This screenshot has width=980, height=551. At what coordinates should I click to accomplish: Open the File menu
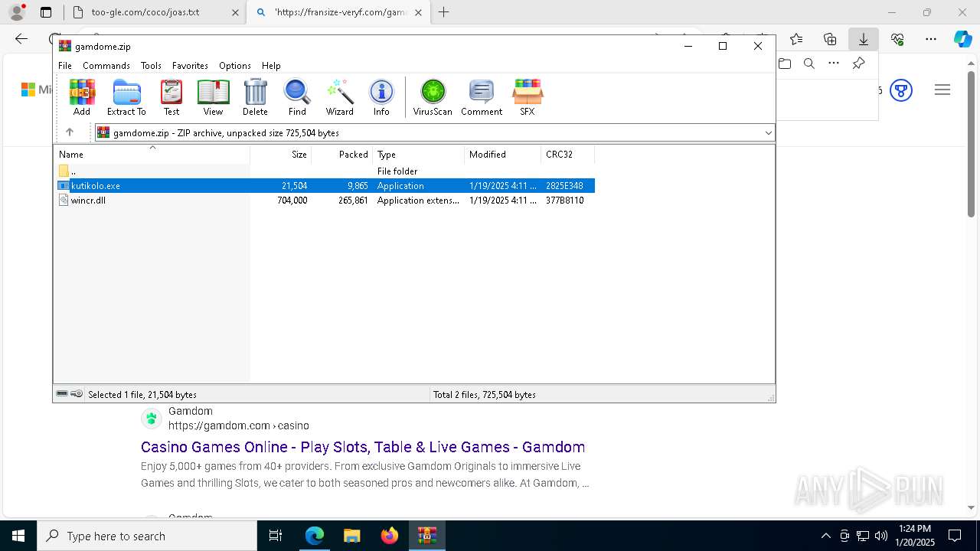pos(65,66)
